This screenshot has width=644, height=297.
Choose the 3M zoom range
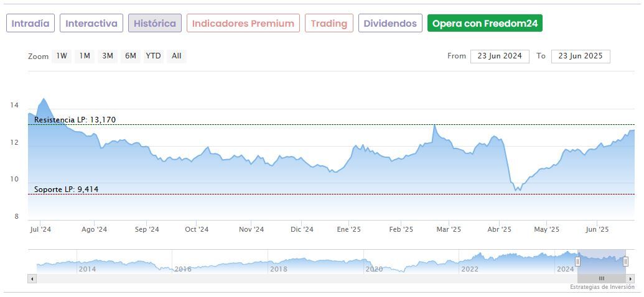tap(108, 56)
